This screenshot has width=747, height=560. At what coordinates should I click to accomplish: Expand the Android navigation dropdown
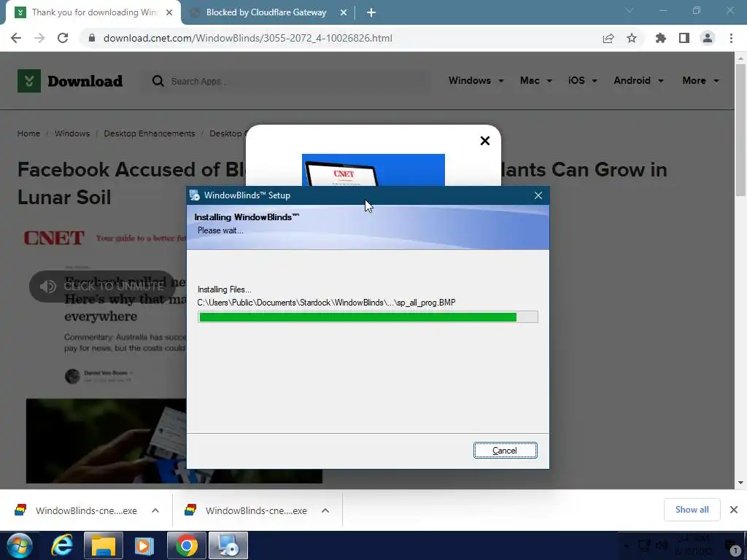(638, 80)
